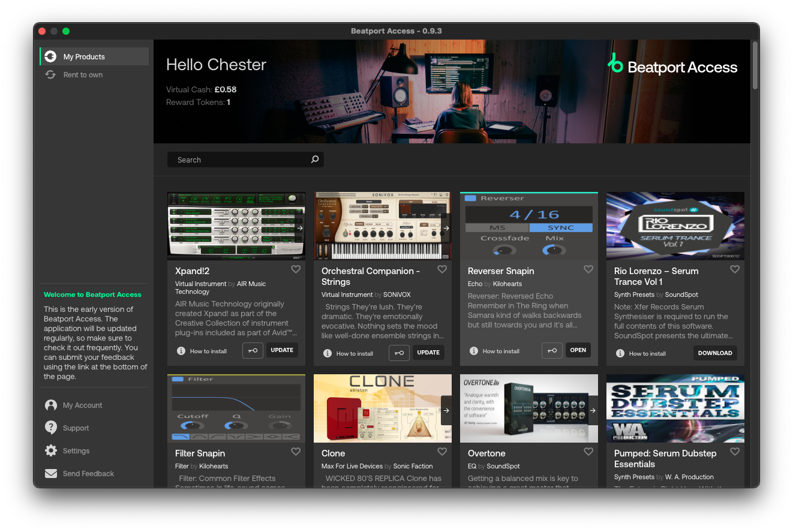This screenshot has width=793, height=532.
Task: Click Sonic Faction vendor name
Action: tap(413, 467)
